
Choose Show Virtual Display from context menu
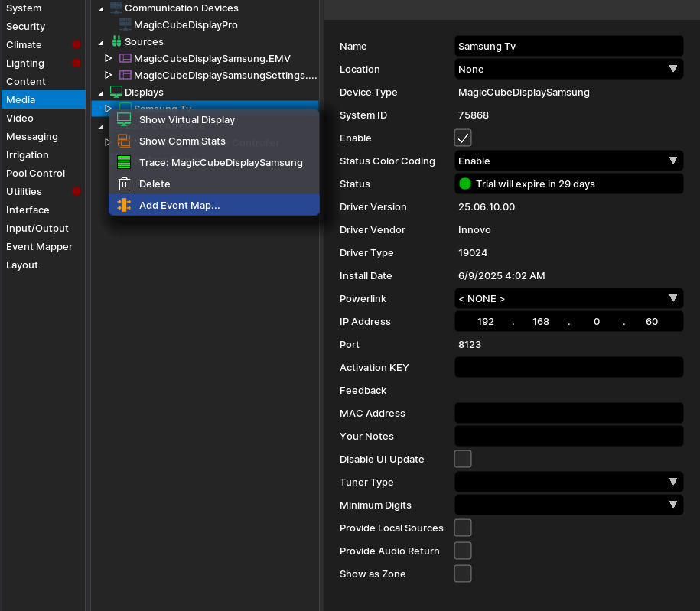214,119
